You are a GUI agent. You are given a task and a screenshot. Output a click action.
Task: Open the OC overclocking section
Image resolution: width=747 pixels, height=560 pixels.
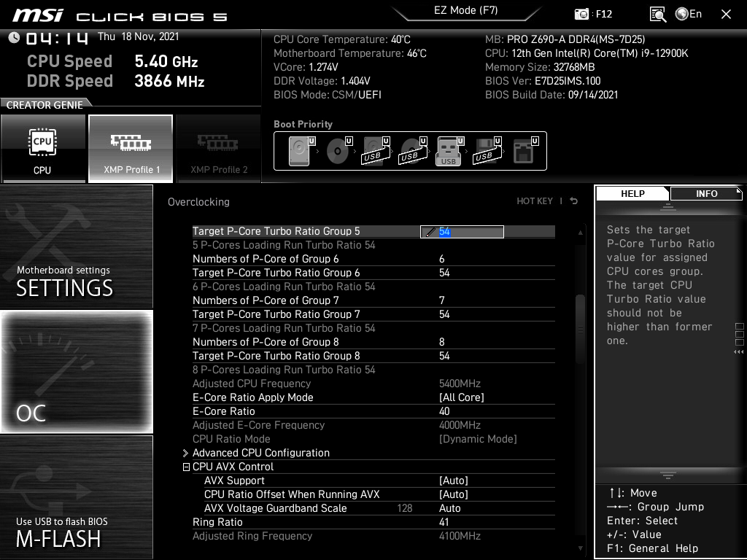(76, 372)
